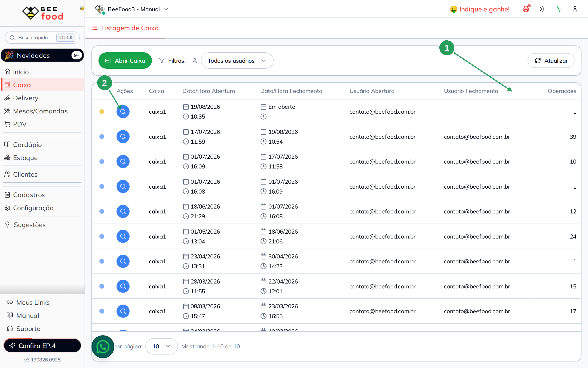Change the items per page dropdown
Viewport: 588px width, 368px height.
click(x=161, y=346)
